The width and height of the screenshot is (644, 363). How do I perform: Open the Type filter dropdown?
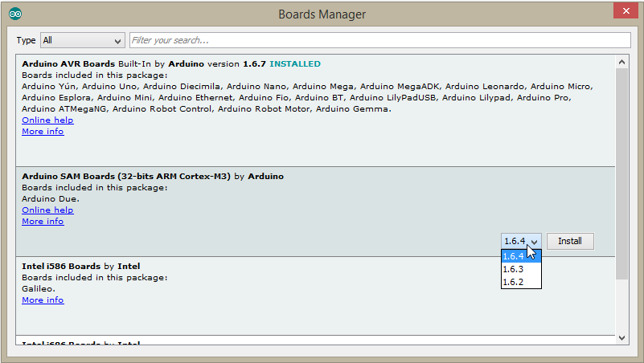[83, 40]
